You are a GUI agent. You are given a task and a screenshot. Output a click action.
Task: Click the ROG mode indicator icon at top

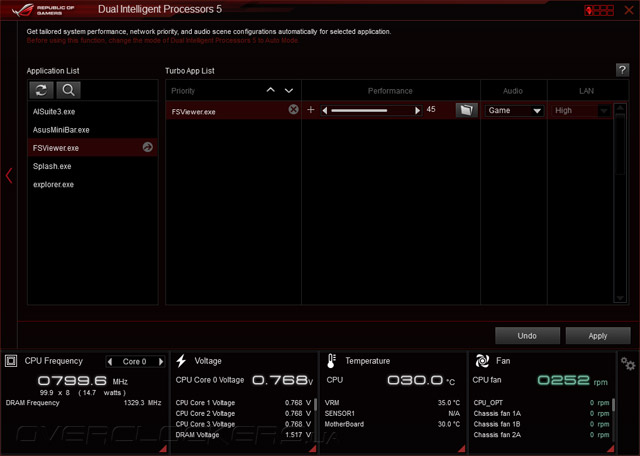point(599,10)
